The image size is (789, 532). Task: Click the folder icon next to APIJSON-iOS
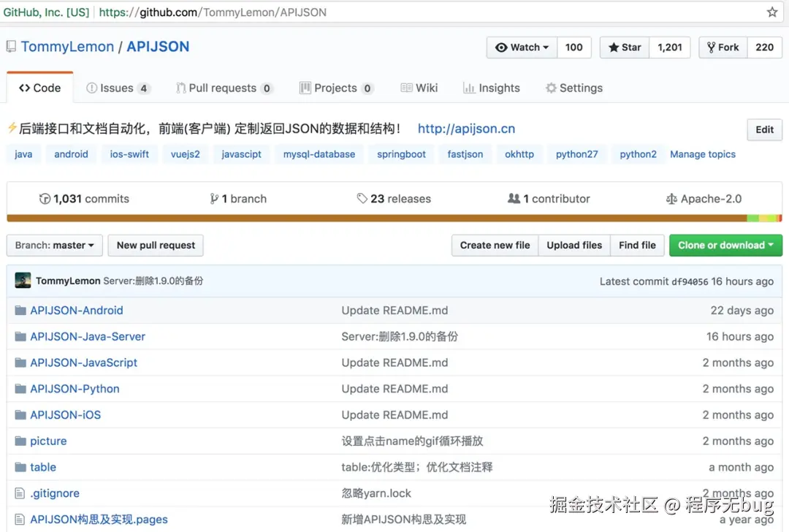coord(20,415)
